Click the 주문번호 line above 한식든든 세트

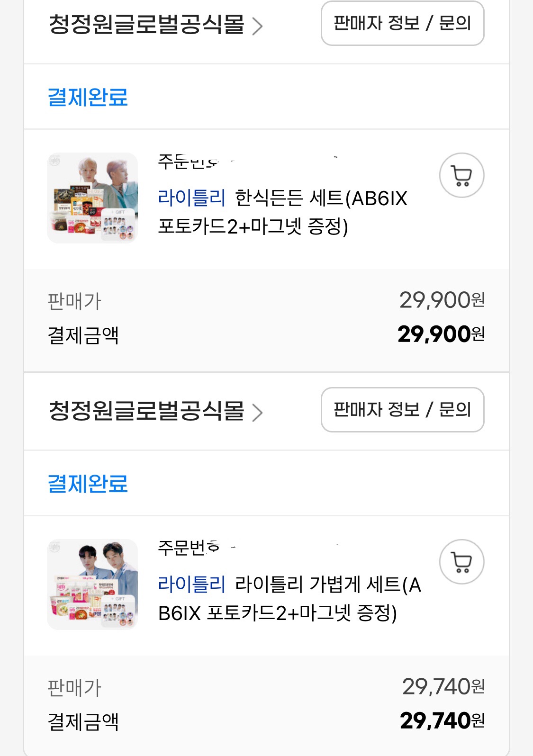(x=190, y=162)
